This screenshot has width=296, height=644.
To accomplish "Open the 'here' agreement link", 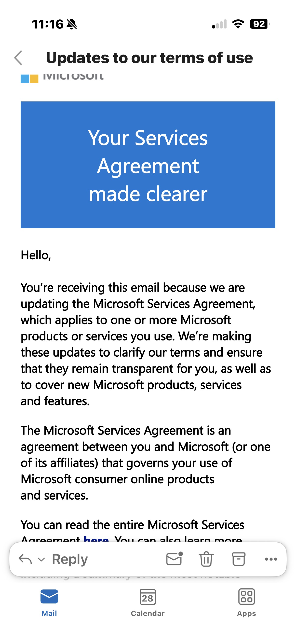I will [96, 538].
